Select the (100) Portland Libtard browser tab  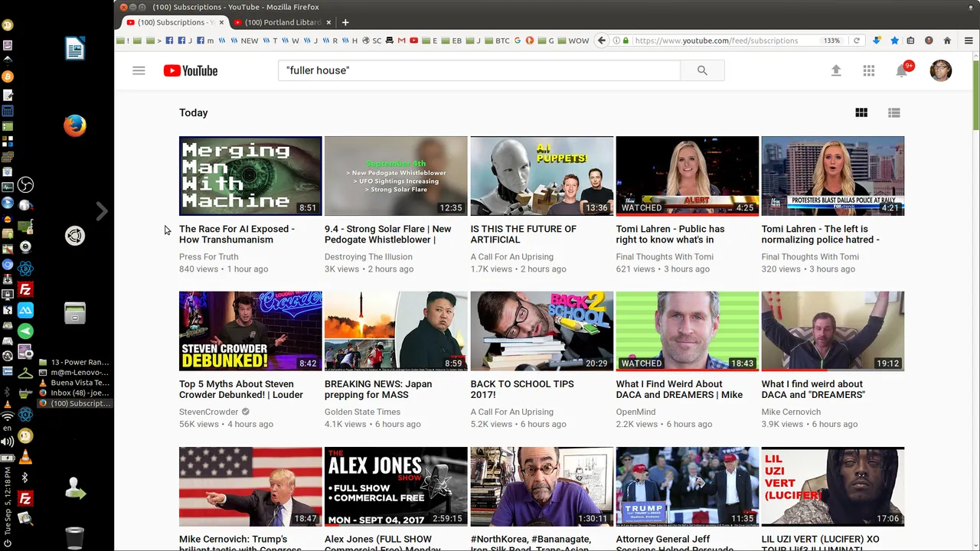coord(282,22)
